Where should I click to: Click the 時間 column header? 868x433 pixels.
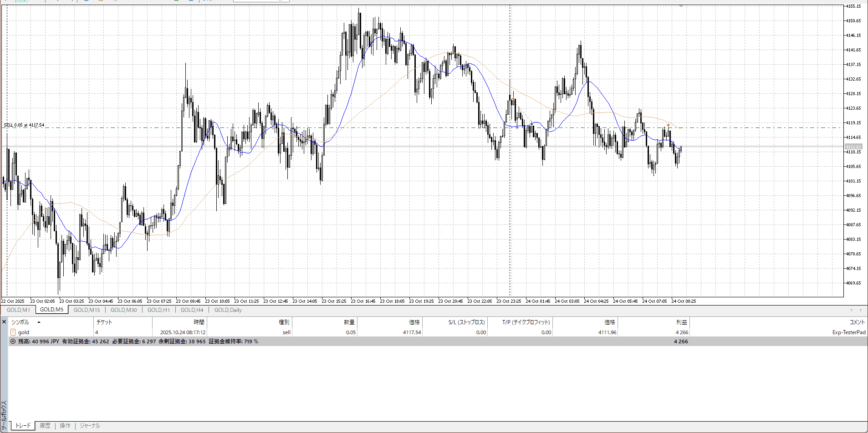[199, 322]
